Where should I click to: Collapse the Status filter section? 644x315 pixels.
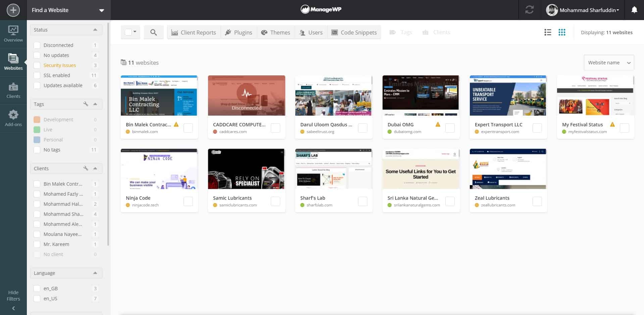95,29
